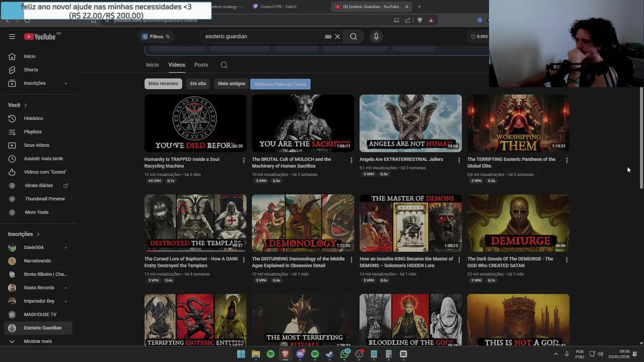The image size is (644, 362).
Task: Open the 'YOU ARE THE SACRIFICE' video thumbnail
Action: [x=303, y=123]
